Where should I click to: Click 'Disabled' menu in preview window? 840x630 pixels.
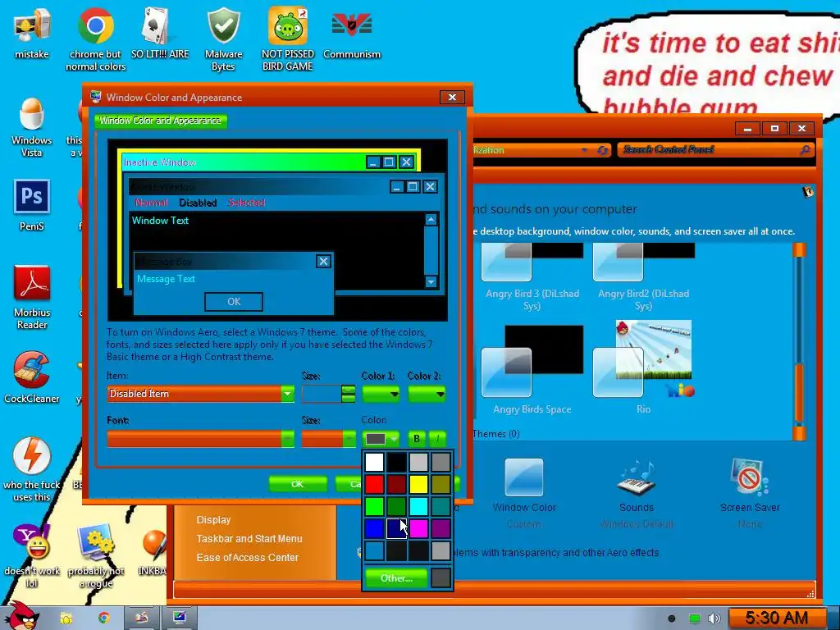click(198, 203)
